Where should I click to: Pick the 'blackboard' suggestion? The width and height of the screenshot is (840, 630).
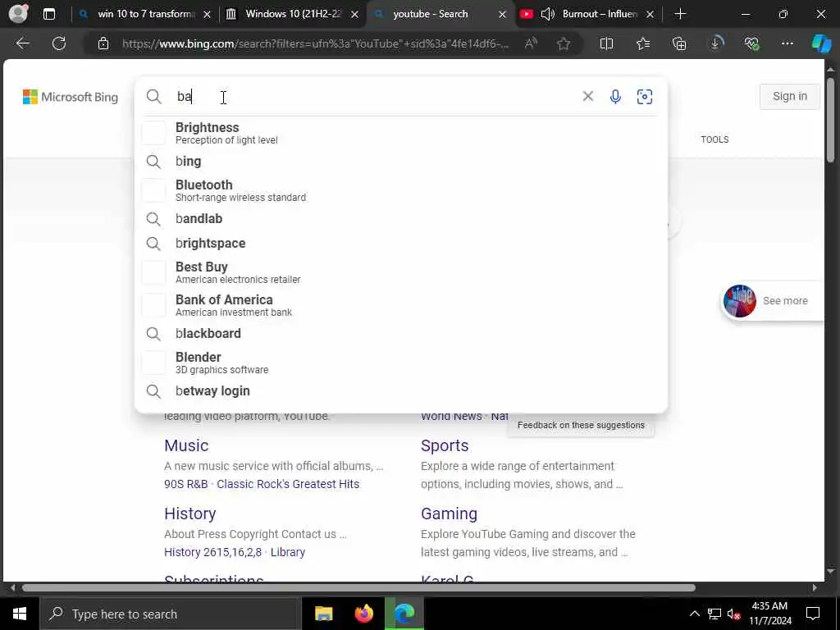click(x=400, y=333)
